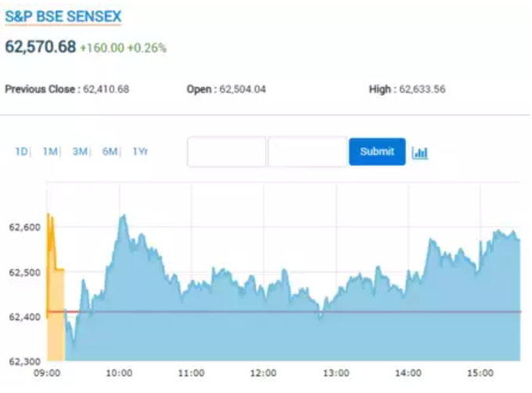Screen dimensions: 532x393
Task: Focus the first date input field
Action: (226, 152)
